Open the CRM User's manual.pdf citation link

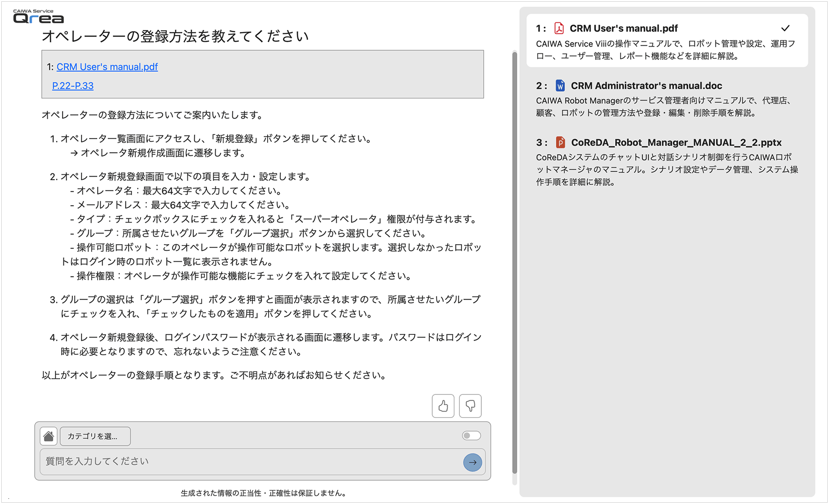click(x=107, y=67)
